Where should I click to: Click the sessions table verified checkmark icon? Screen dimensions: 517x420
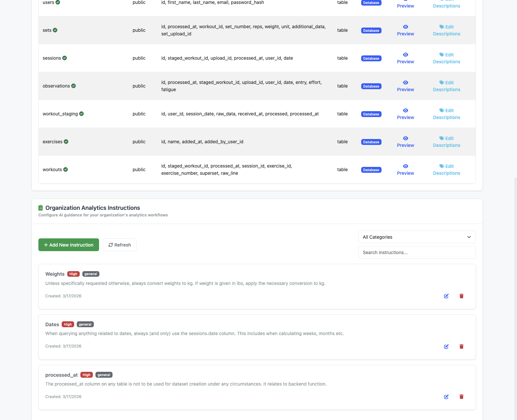[x=65, y=58]
